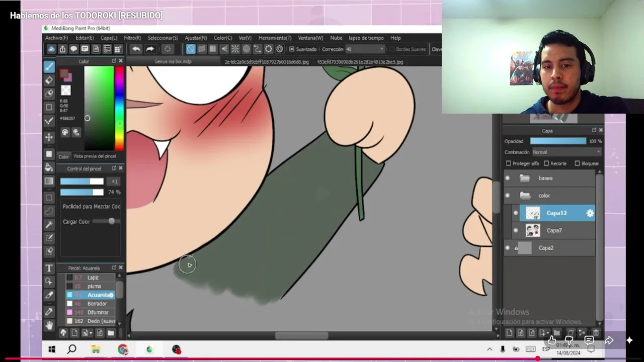Open the color palette icon in Color panel
This screenshot has width=644, height=362.
click(x=65, y=132)
